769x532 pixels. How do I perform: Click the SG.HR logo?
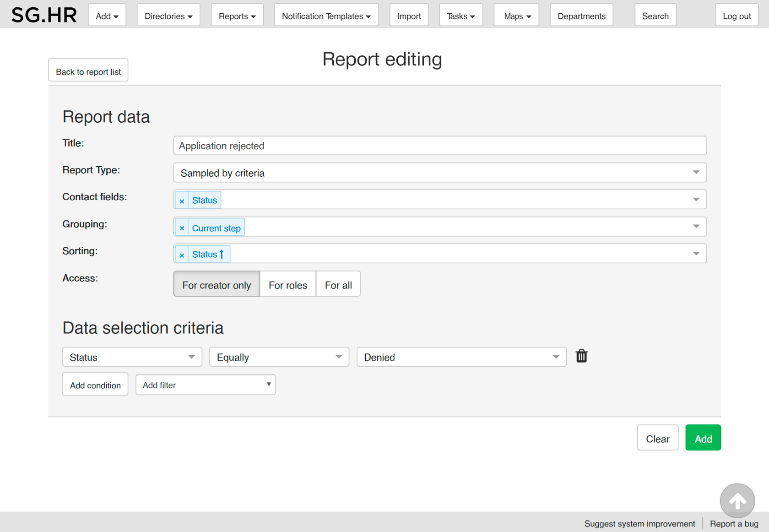click(44, 15)
